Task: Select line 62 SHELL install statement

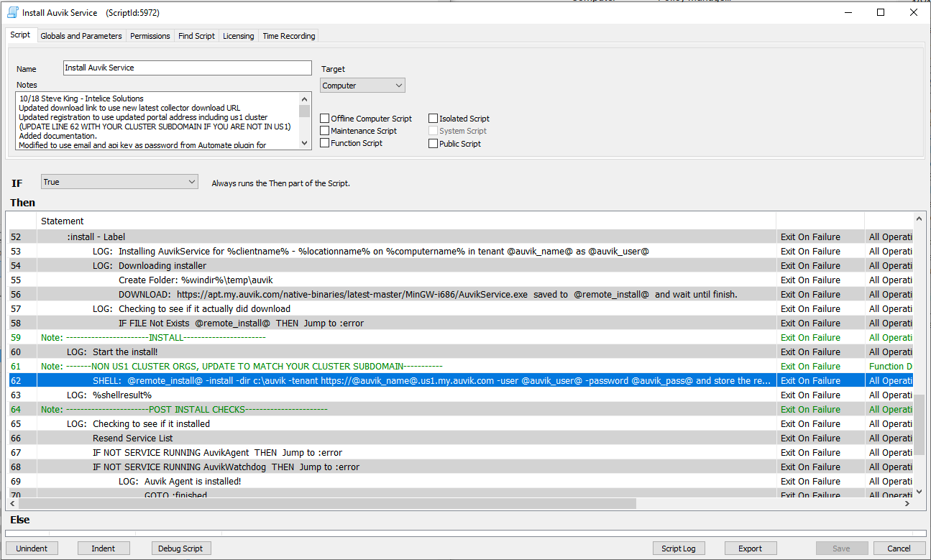Action: pyautogui.click(x=460, y=380)
